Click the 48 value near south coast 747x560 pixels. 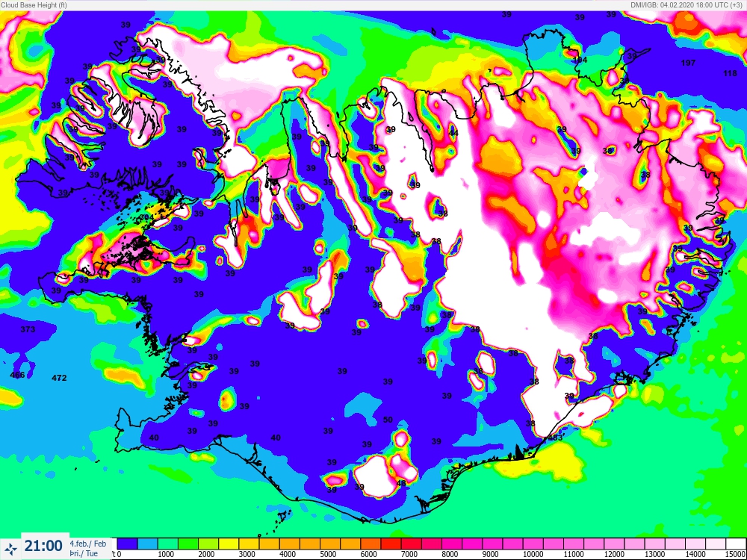click(401, 483)
